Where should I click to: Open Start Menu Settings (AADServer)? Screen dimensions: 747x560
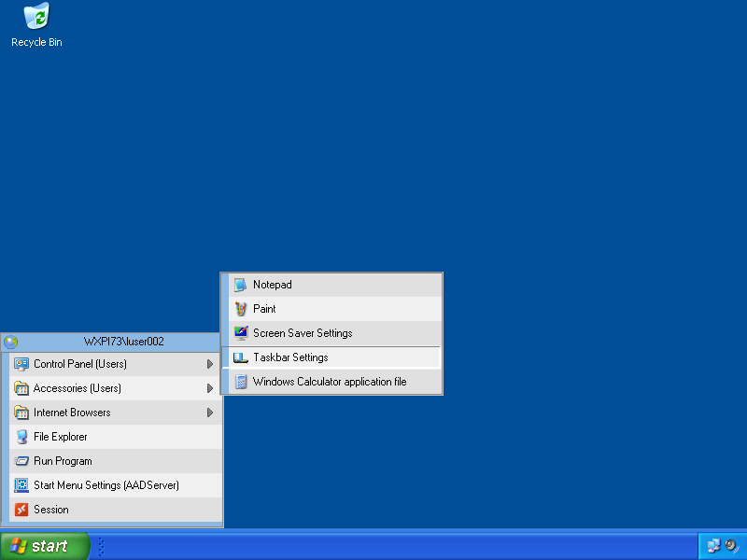tap(106, 485)
